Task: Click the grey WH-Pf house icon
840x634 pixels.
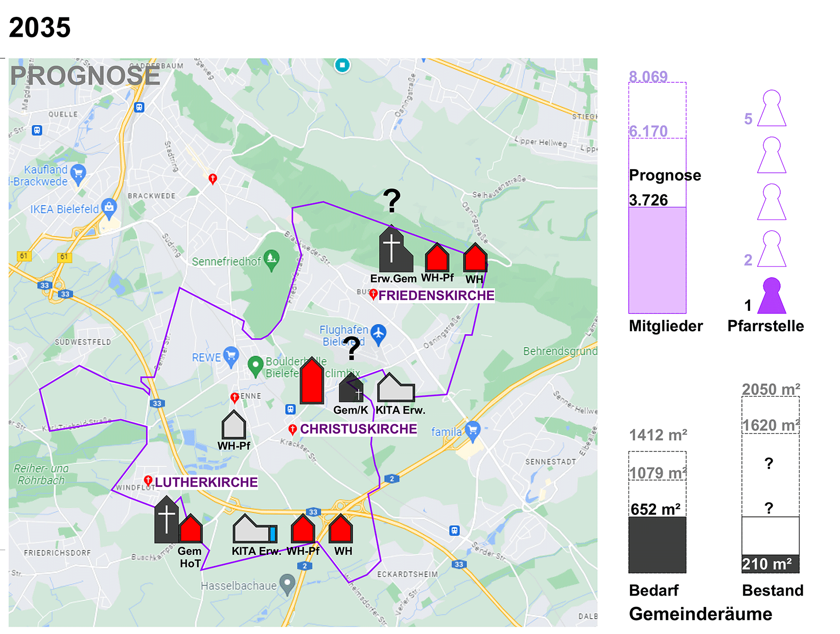Action: [234, 424]
